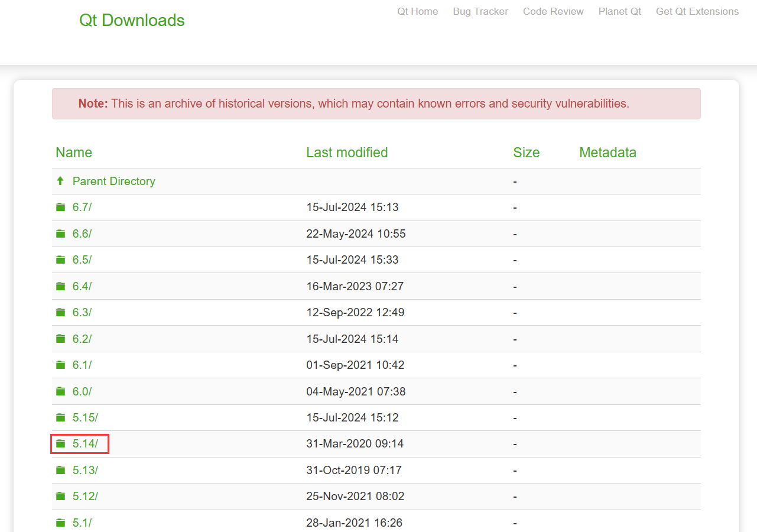Screen dimensions: 757x532
Task: Click the folder icon beside 6.5/
Action: click(x=60, y=259)
